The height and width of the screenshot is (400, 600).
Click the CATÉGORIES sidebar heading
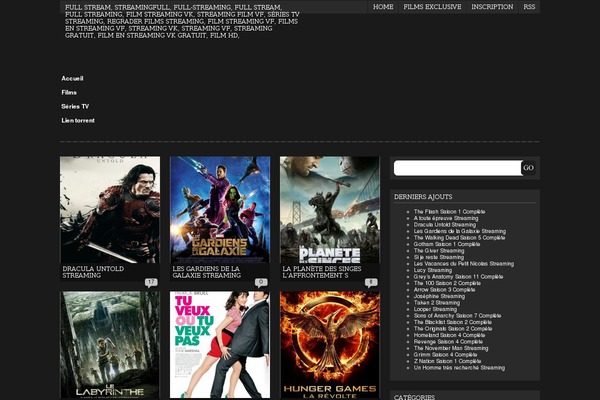[x=414, y=397]
